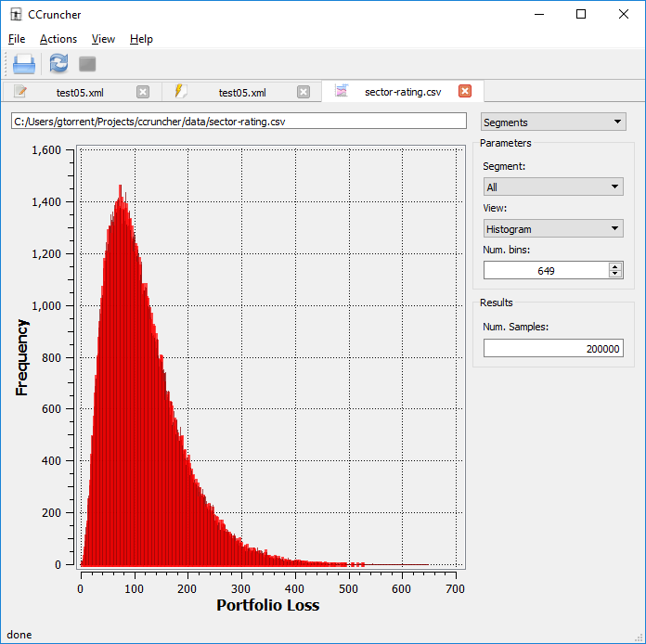Close the sector-rating.csv tab
646x644 pixels.
click(465, 91)
